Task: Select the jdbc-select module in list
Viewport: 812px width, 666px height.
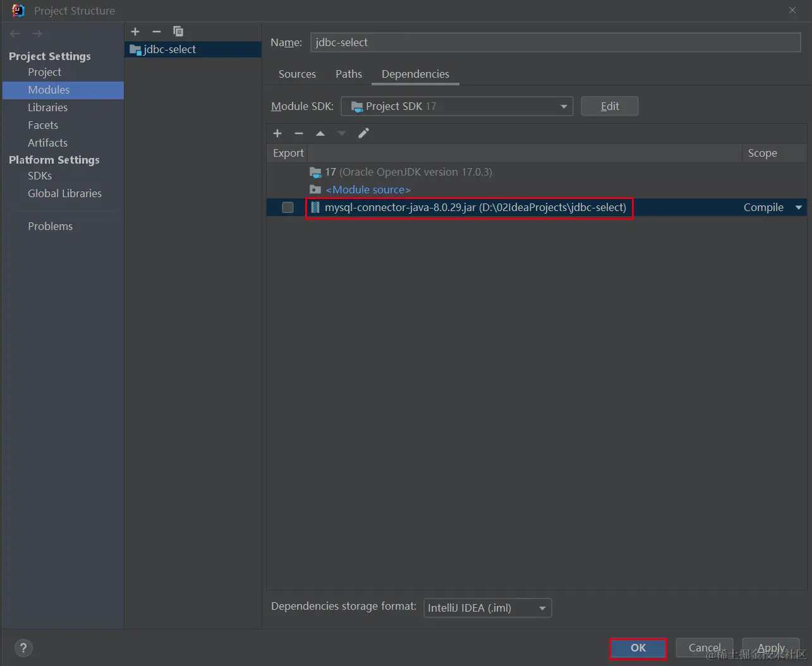Action: [x=193, y=49]
